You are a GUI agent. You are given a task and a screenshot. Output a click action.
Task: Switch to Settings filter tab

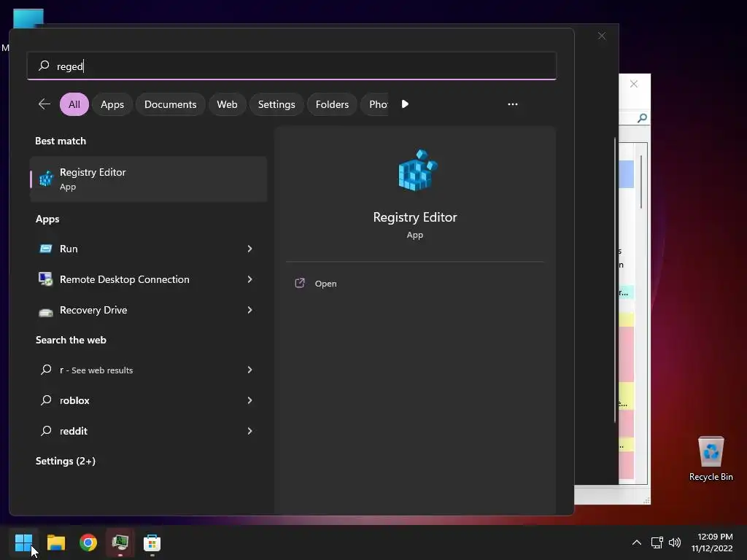point(276,104)
